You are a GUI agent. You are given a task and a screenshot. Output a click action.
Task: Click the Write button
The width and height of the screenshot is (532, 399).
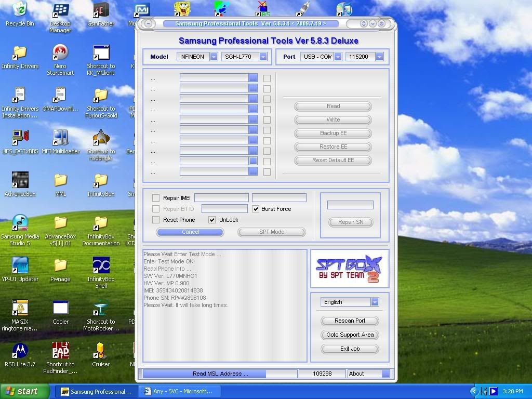click(x=333, y=120)
